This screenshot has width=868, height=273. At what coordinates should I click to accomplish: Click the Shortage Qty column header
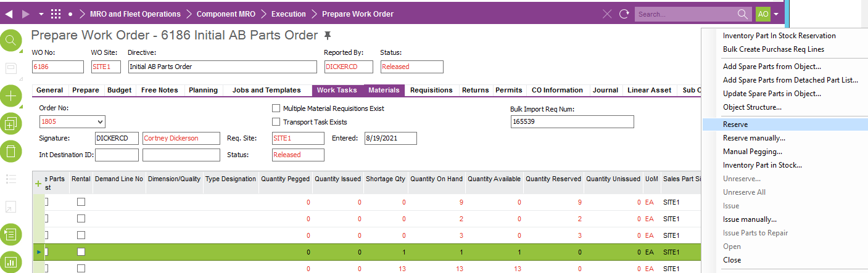coord(386,179)
